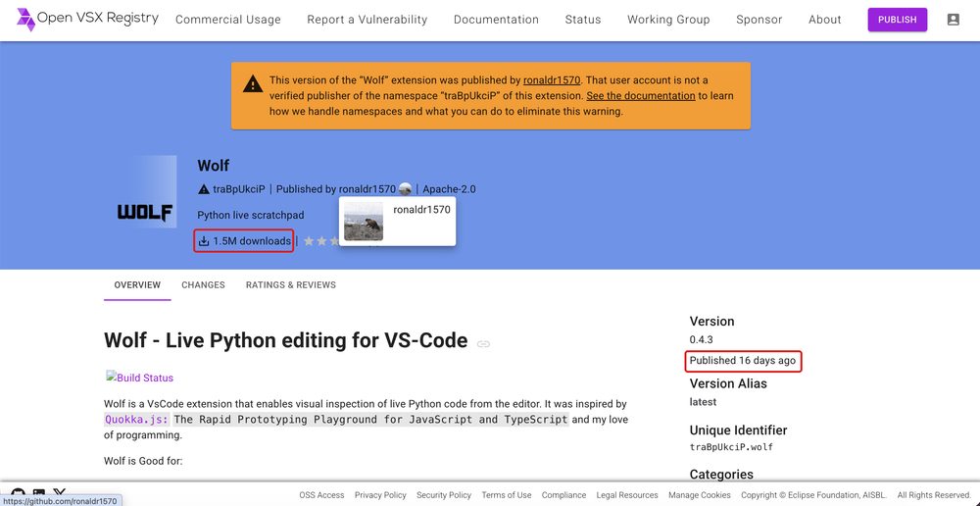The width and height of the screenshot is (980, 506).
Task: Switch to the OVERVIEW tab
Action: point(137,284)
